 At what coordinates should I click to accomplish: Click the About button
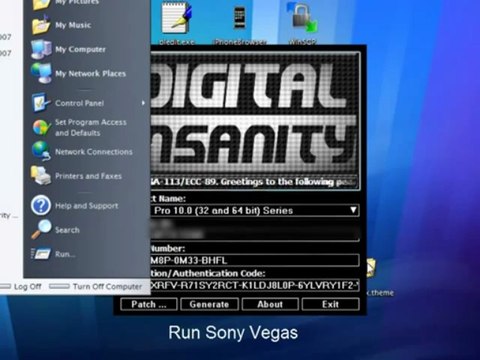click(270, 304)
